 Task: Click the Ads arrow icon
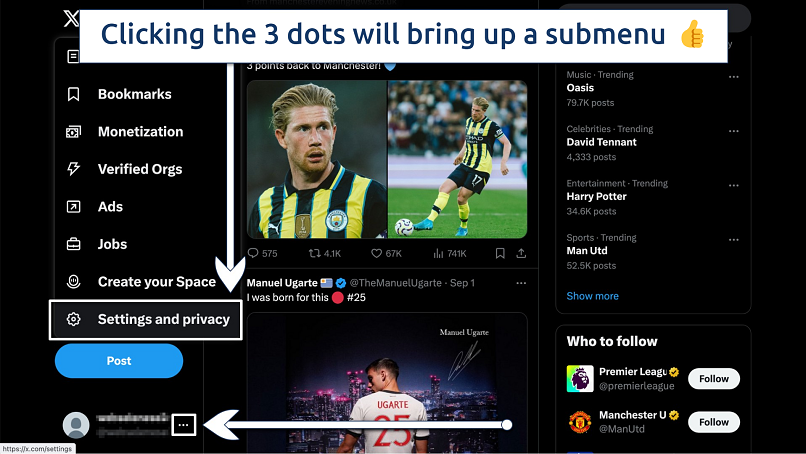point(74,207)
